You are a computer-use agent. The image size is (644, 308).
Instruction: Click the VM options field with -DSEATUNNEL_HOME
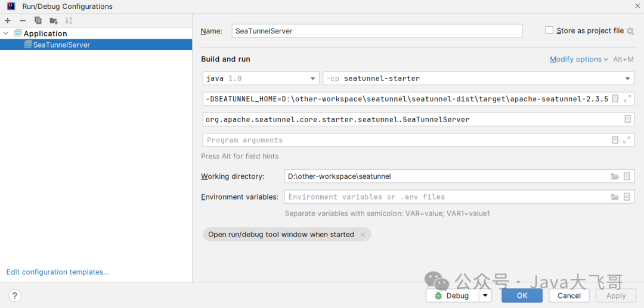click(x=419, y=99)
